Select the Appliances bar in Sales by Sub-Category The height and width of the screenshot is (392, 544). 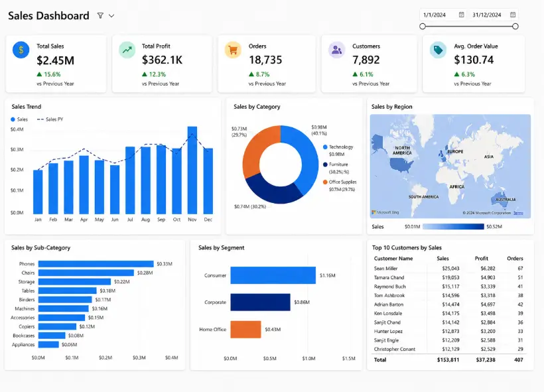(48, 345)
